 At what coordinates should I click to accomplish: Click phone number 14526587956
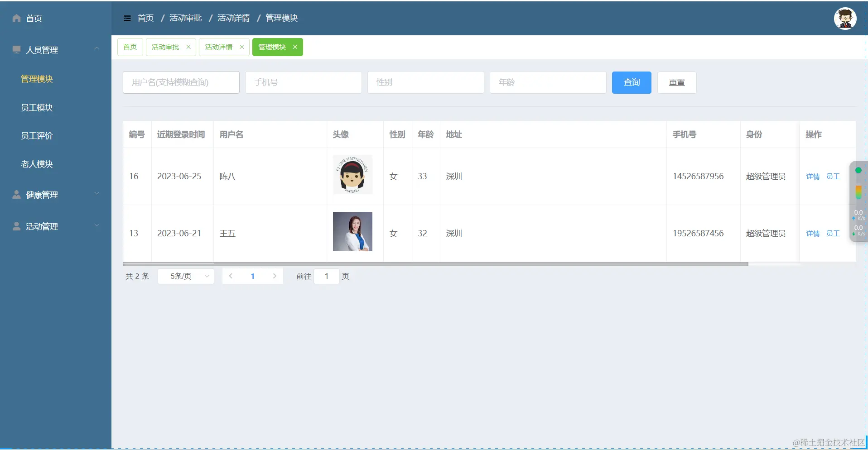click(x=698, y=176)
